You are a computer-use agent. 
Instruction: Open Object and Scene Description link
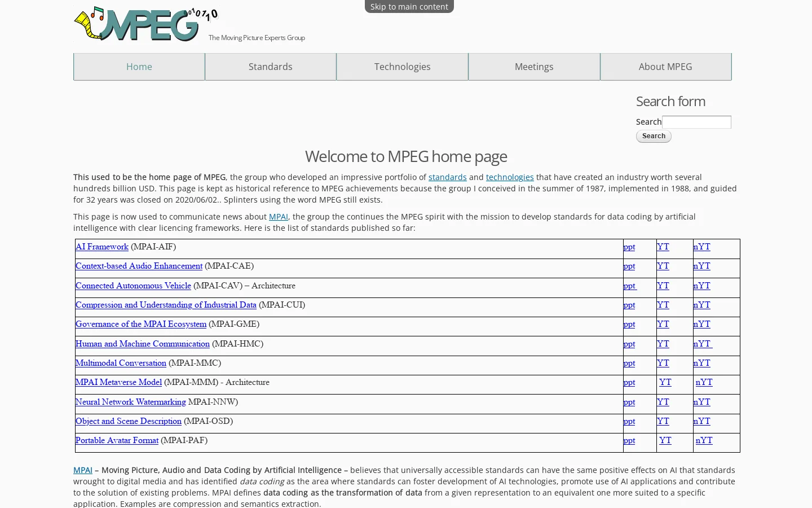tap(129, 421)
